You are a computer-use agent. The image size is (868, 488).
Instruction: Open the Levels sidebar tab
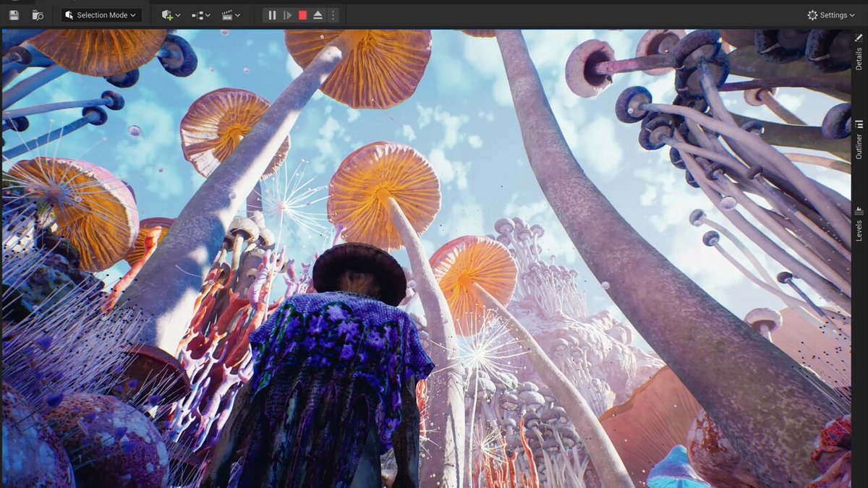(859, 223)
